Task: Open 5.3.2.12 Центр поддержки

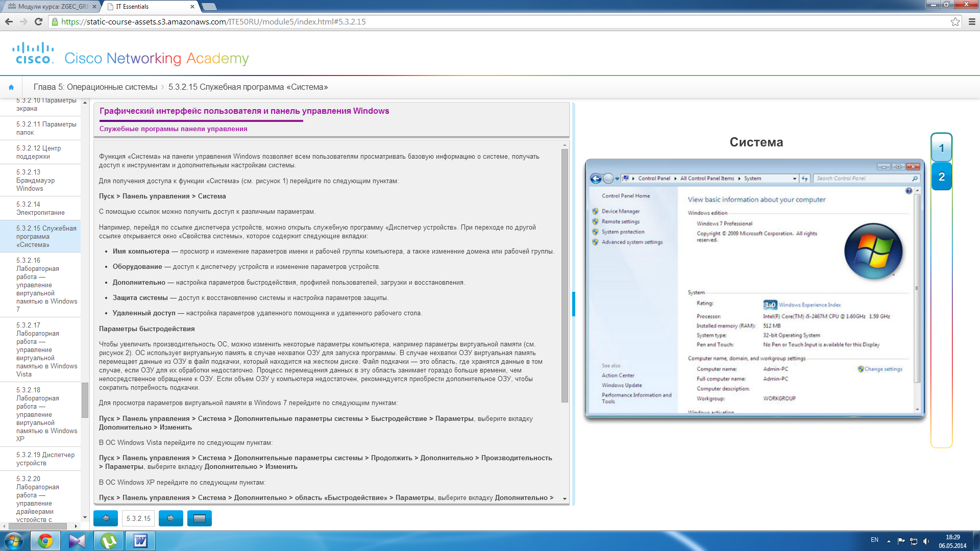Action: click(x=40, y=152)
